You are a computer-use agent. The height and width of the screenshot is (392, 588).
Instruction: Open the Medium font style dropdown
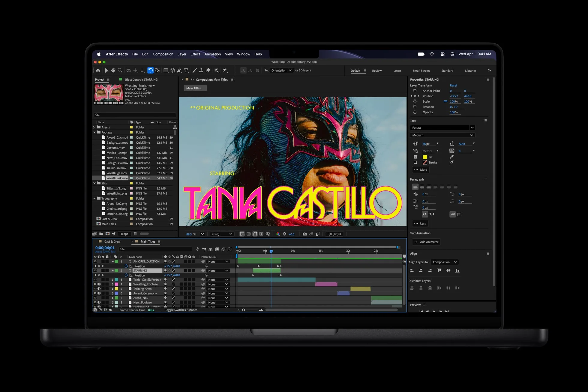443,135
